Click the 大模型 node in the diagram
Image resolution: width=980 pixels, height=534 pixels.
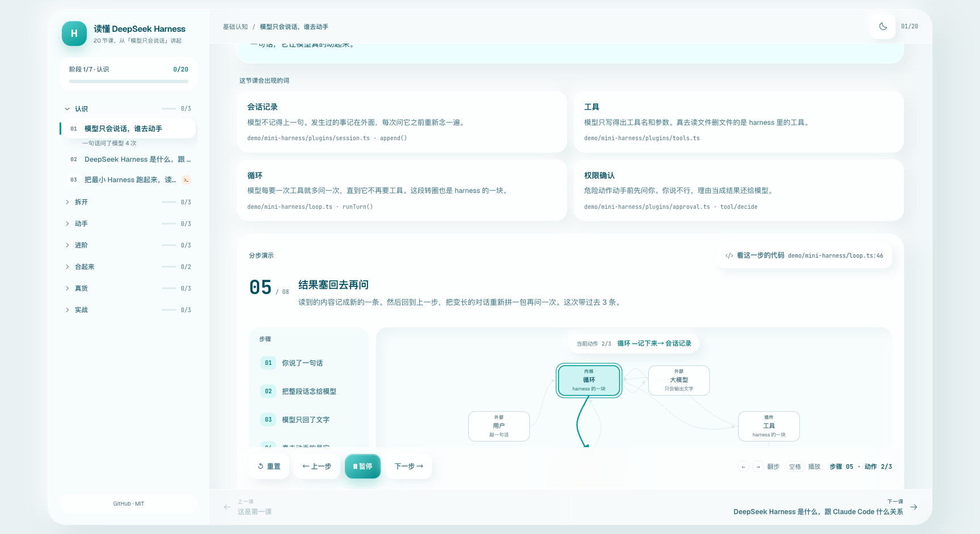tap(679, 380)
